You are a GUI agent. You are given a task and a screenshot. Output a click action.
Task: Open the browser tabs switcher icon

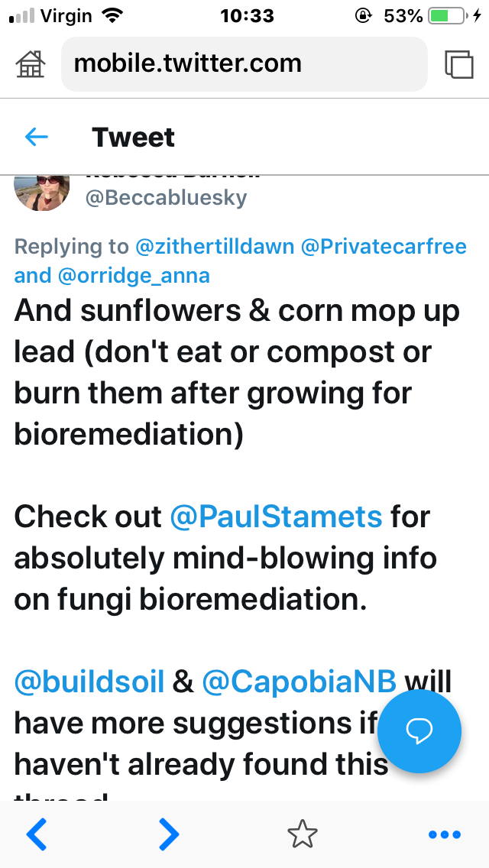point(459,64)
